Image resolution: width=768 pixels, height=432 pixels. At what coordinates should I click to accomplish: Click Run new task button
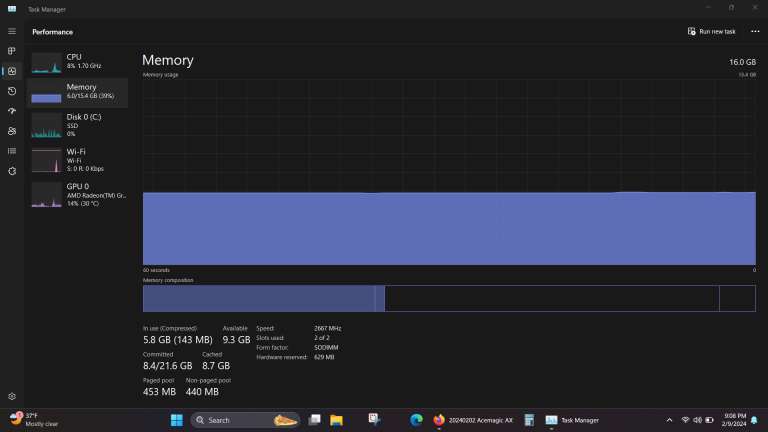[712, 31]
